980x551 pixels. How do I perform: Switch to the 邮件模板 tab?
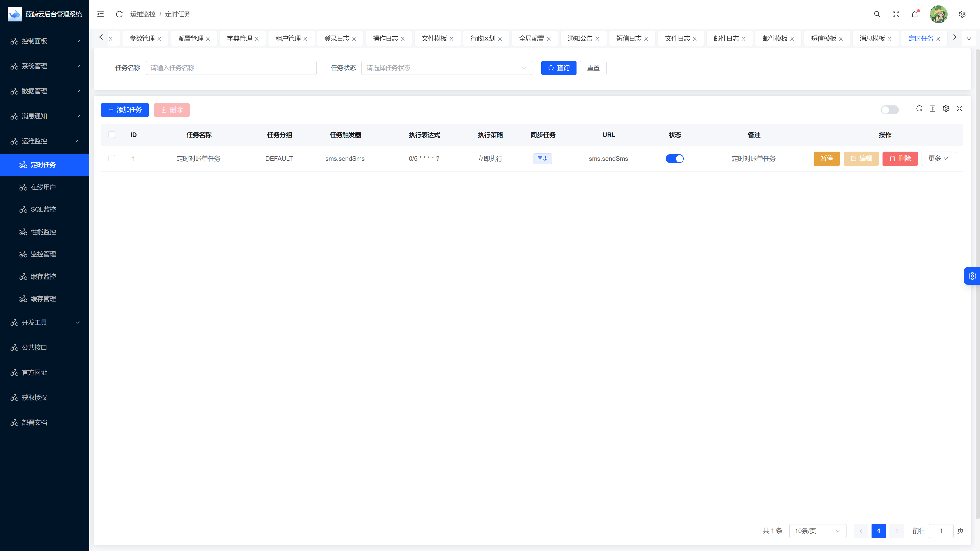click(x=775, y=39)
